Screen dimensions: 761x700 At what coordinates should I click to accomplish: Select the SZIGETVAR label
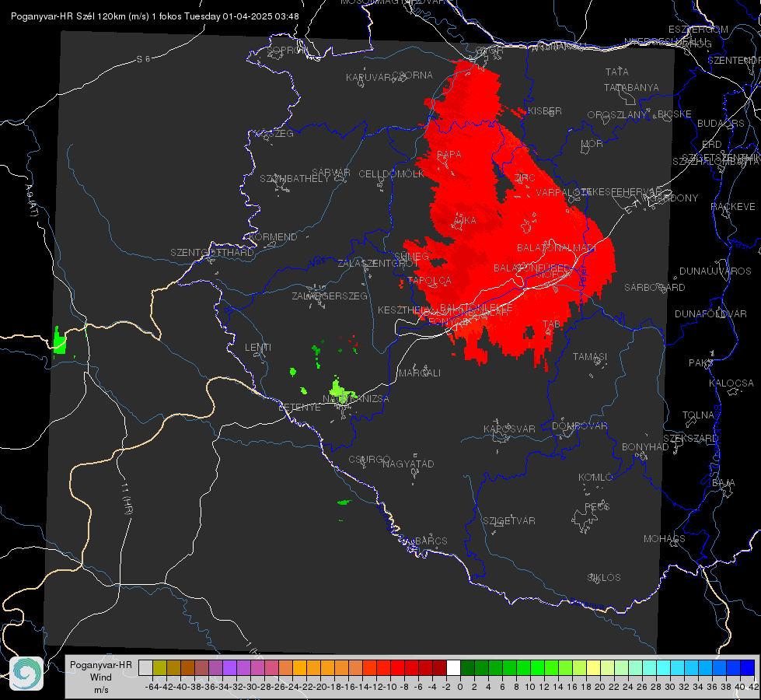pyautogui.click(x=509, y=520)
